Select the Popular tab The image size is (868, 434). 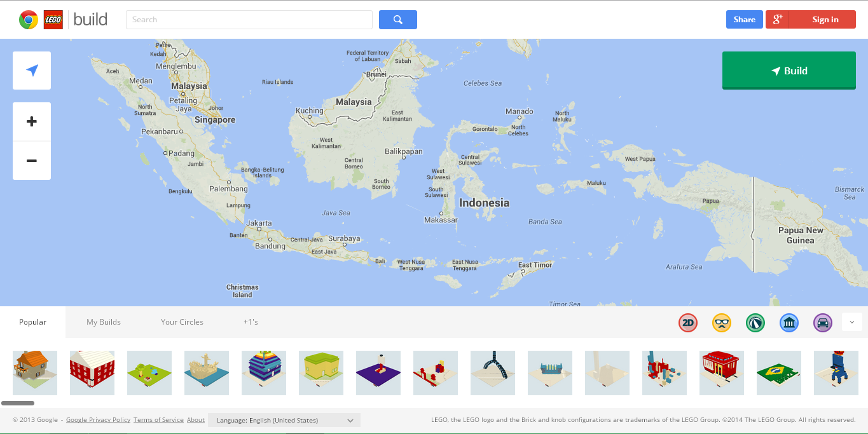(32, 322)
